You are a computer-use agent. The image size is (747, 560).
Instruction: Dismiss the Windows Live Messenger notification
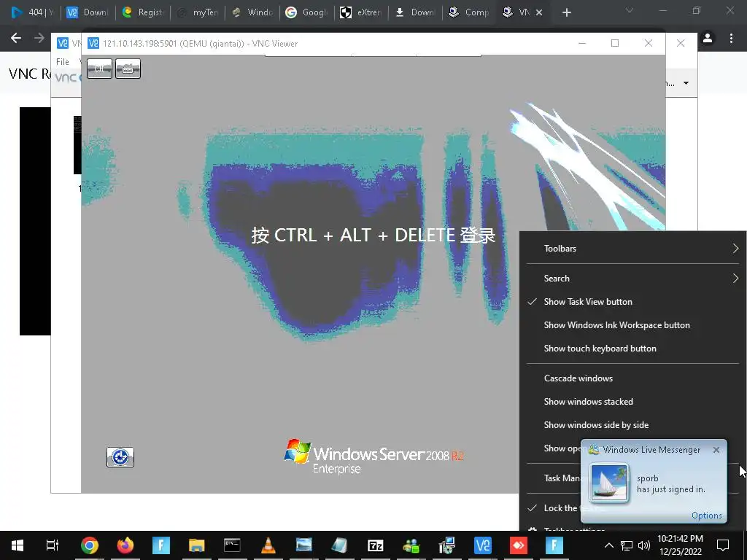click(716, 450)
